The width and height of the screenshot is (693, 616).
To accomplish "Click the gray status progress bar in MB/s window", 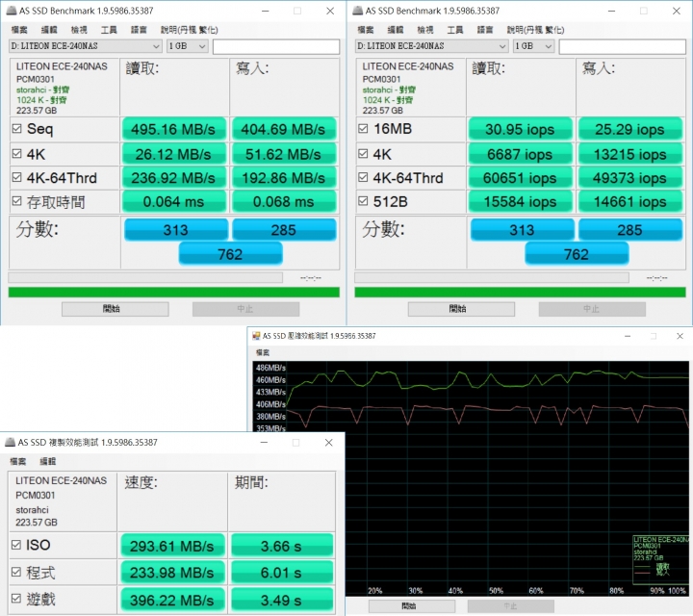I will [x=145, y=277].
